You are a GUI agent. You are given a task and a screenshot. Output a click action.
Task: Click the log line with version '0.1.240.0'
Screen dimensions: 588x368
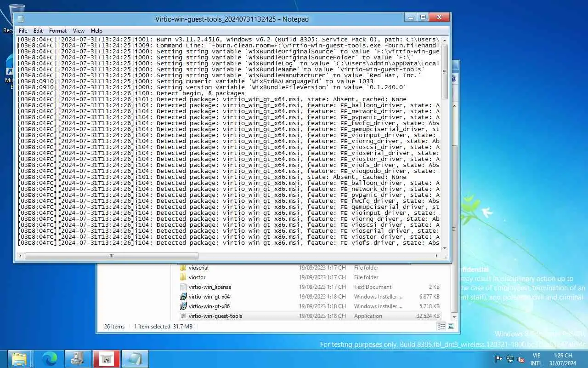pyautogui.click(x=212, y=87)
